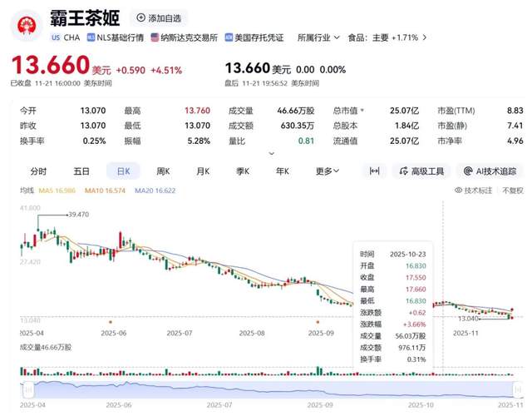
Task: Click the +4.51% change percentage
Action: pyautogui.click(x=166, y=70)
